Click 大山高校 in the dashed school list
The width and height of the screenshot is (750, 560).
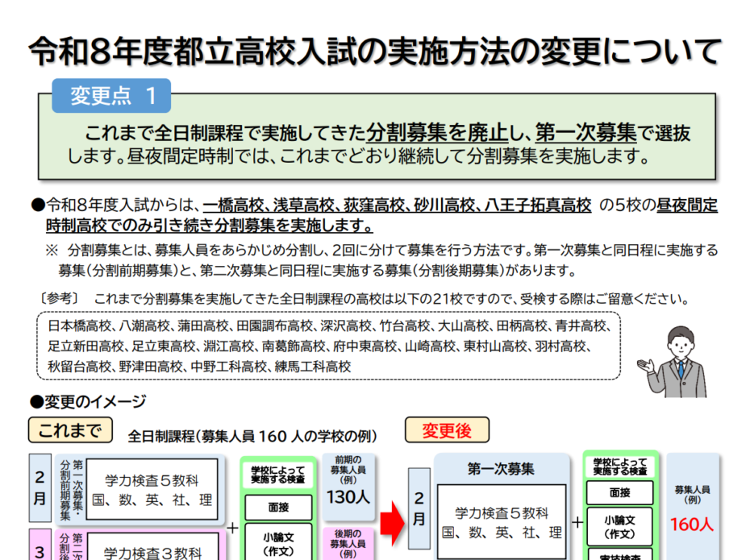click(x=464, y=326)
